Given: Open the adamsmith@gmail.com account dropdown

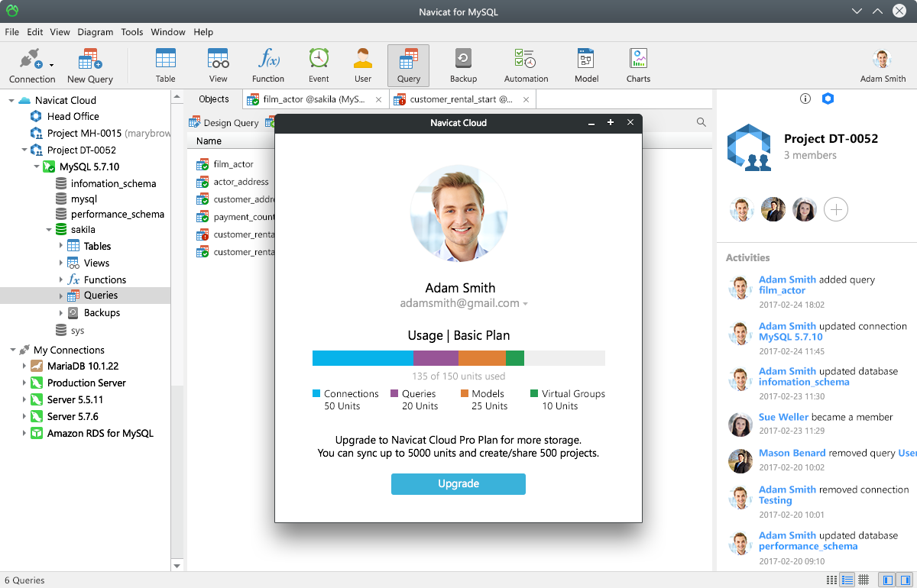Looking at the screenshot, I should 525,304.
